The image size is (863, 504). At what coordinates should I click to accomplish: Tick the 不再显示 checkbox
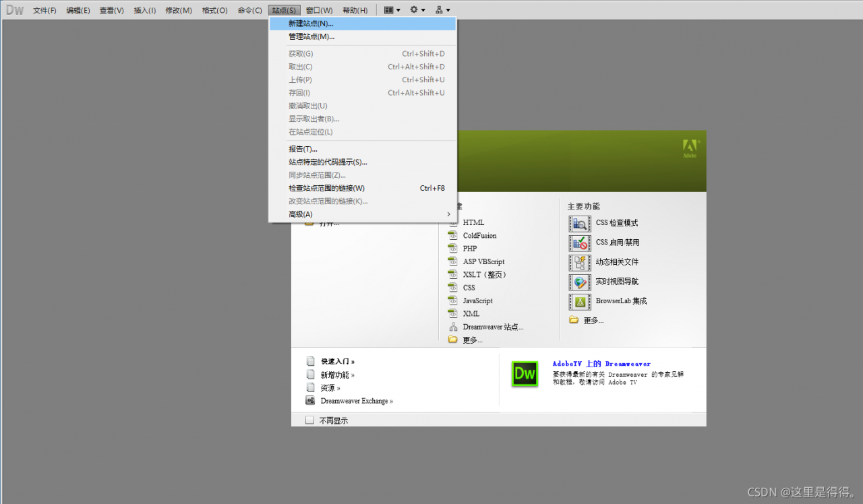point(310,420)
